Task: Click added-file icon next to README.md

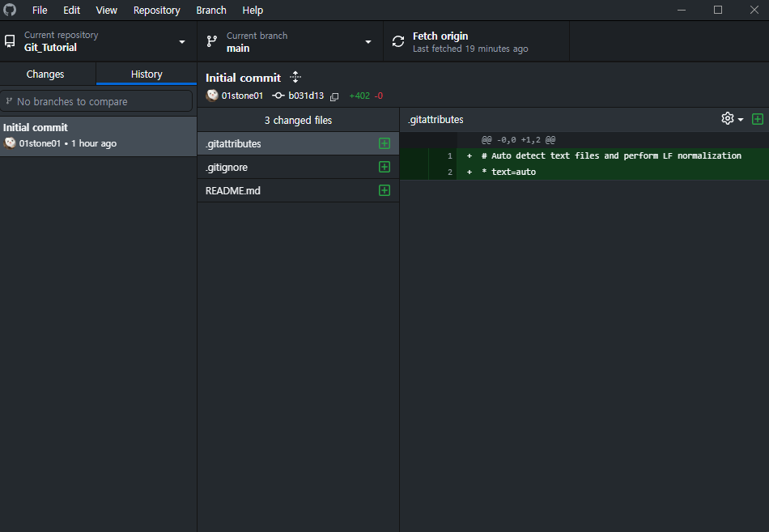Action: click(x=384, y=190)
